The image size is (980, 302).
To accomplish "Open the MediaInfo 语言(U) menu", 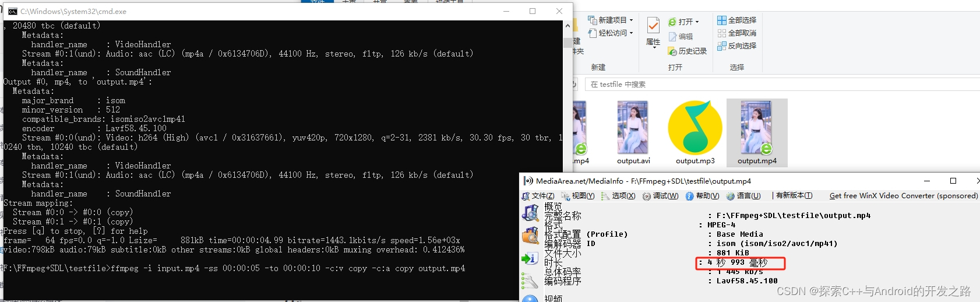I will pos(743,196).
